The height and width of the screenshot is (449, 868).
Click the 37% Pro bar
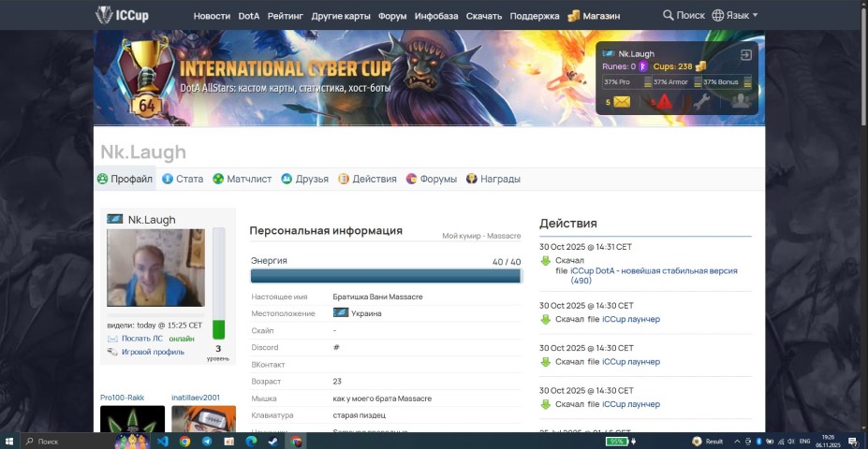click(627, 81)
